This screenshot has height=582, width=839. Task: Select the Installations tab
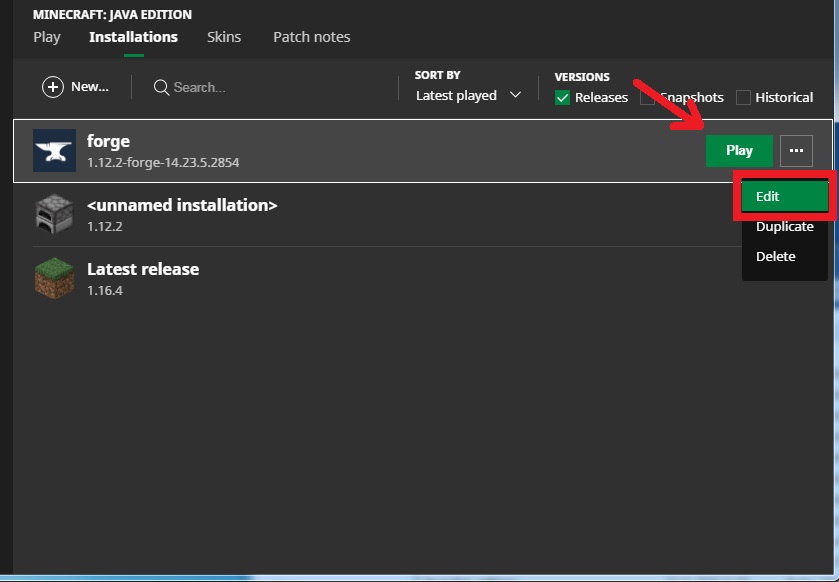(x=133, y=37)
